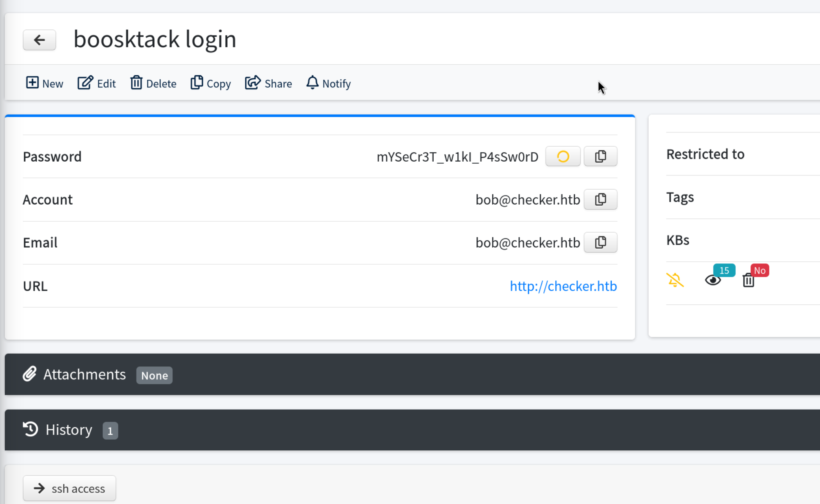Copy the Email value to clipboard

pos(600,243)
